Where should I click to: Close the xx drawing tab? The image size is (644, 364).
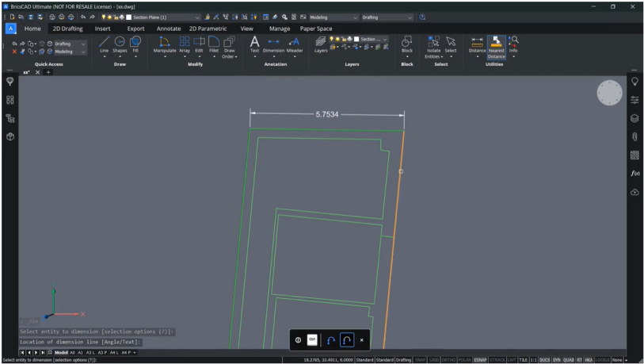pyautogui.click(x=38, y=72)
